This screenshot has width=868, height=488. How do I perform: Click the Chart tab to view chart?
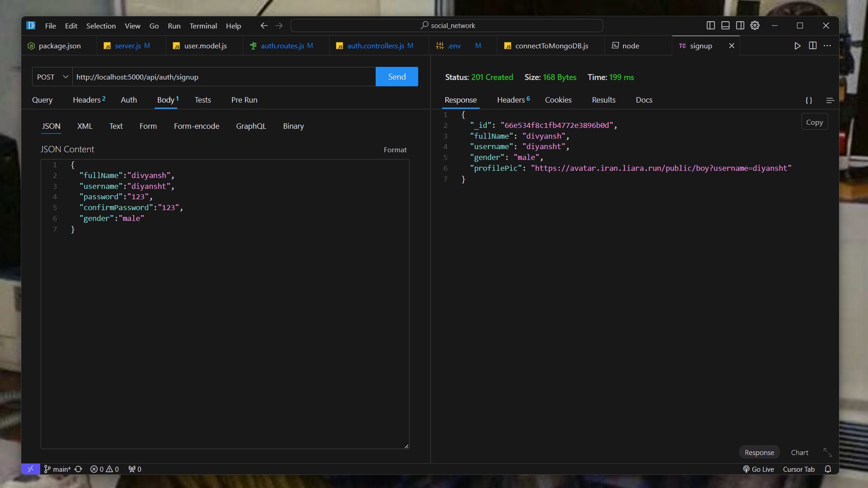click(x=799, y=452)
